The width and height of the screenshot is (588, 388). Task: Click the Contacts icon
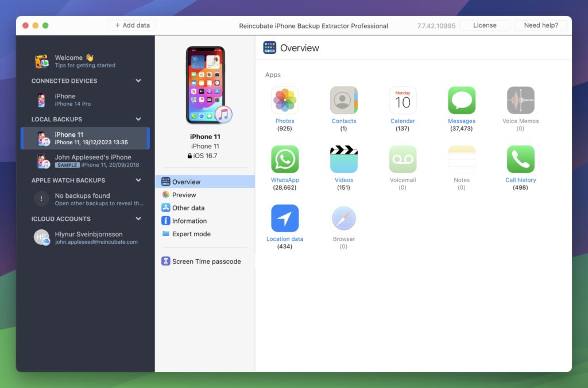click(343, 101)
